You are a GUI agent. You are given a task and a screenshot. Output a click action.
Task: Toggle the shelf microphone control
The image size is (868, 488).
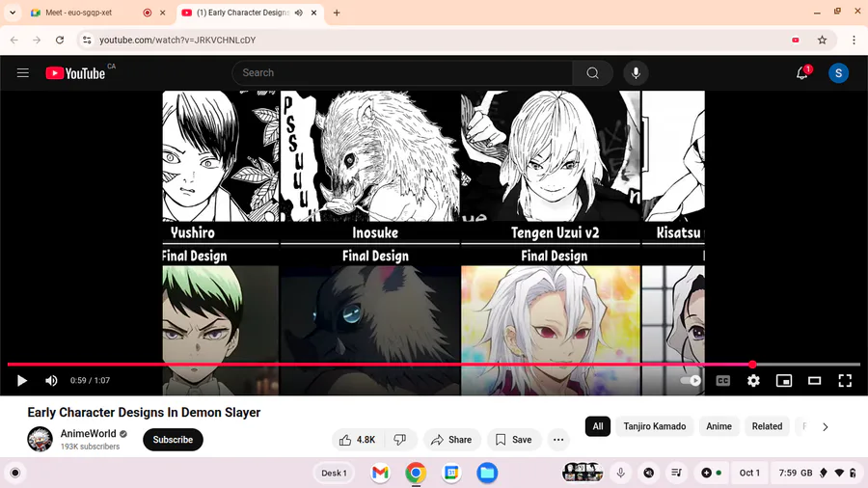coord(620,474)
